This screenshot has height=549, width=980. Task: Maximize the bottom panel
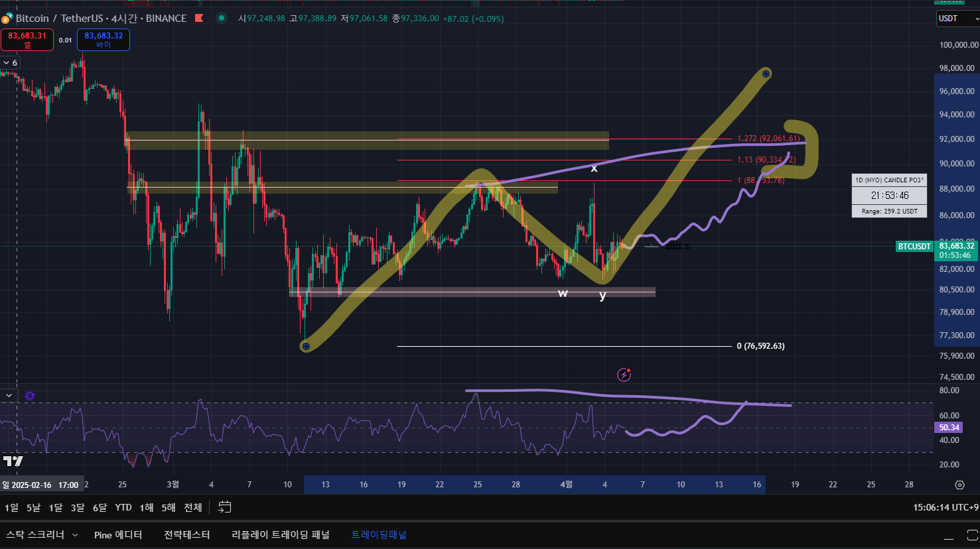point(972,534)
